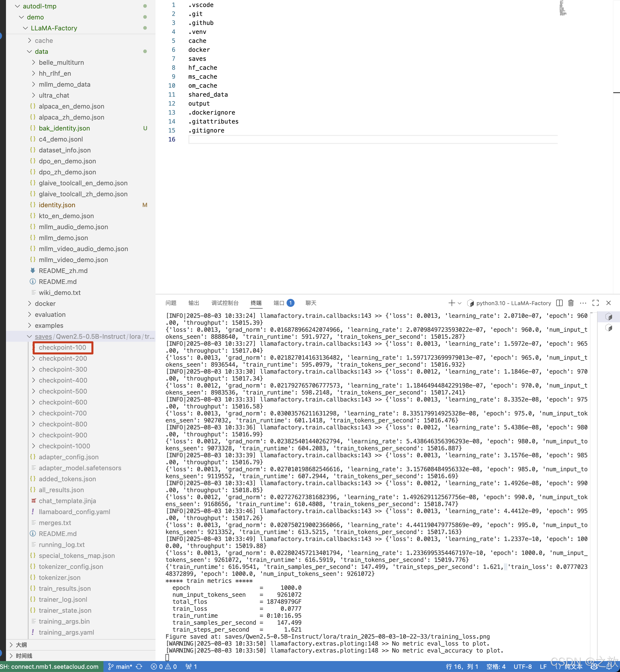This screenshot has height=672, width=620.
Task: Expand the checkpoint-200 folder
Action: coord(34,358)
